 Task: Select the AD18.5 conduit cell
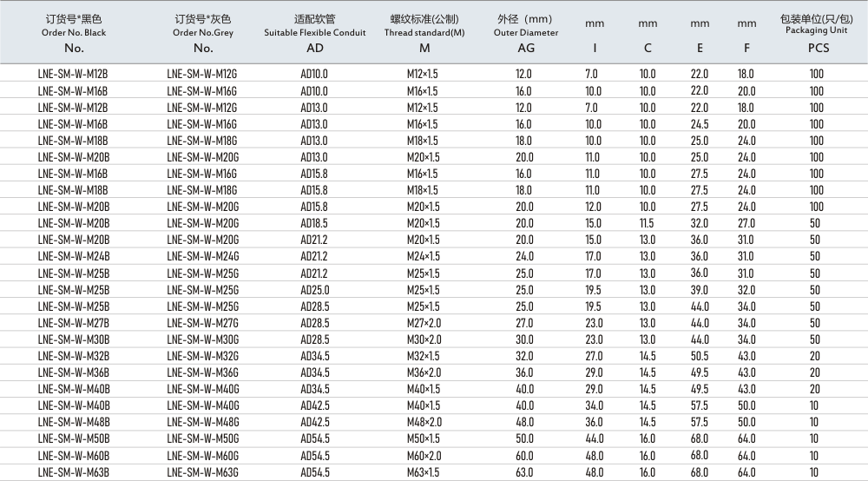[x=314, y=224]
